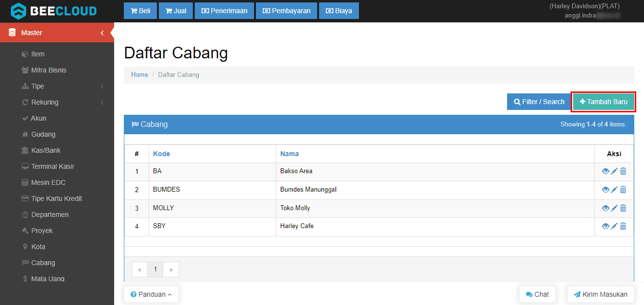The width and height of the screenshot is (644, 305).
Task: Open the Filter / Search panel
Action: [539, 102]
